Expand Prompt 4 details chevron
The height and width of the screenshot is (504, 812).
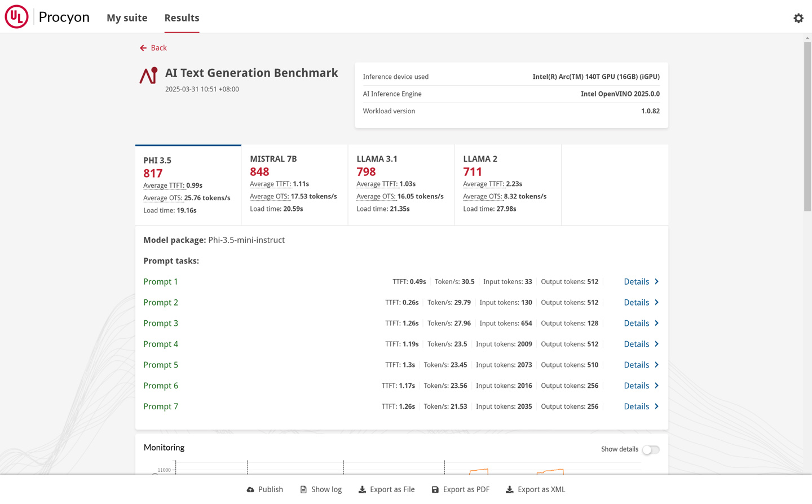(x=656, y=344)
